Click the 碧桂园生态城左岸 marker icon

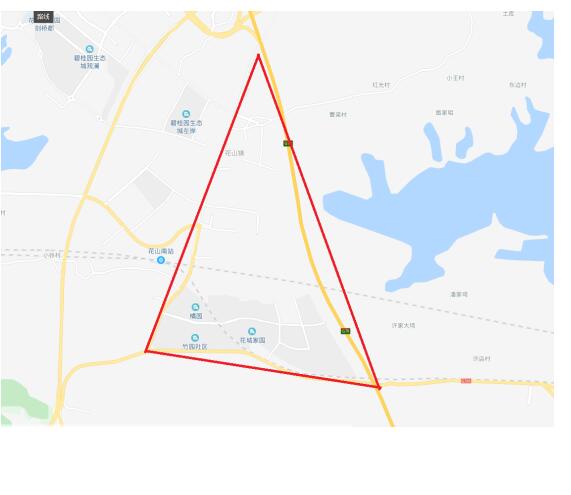(x=186, y=114)
